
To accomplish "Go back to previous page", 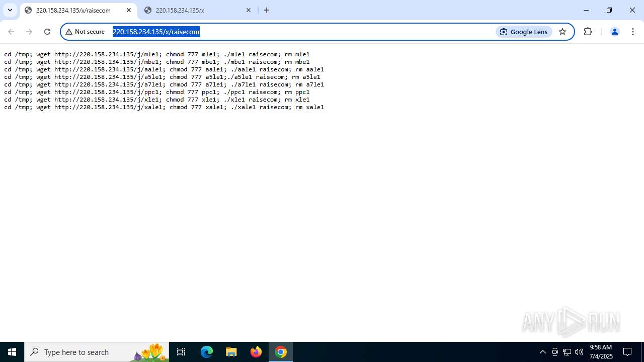I will coord(11,32).
